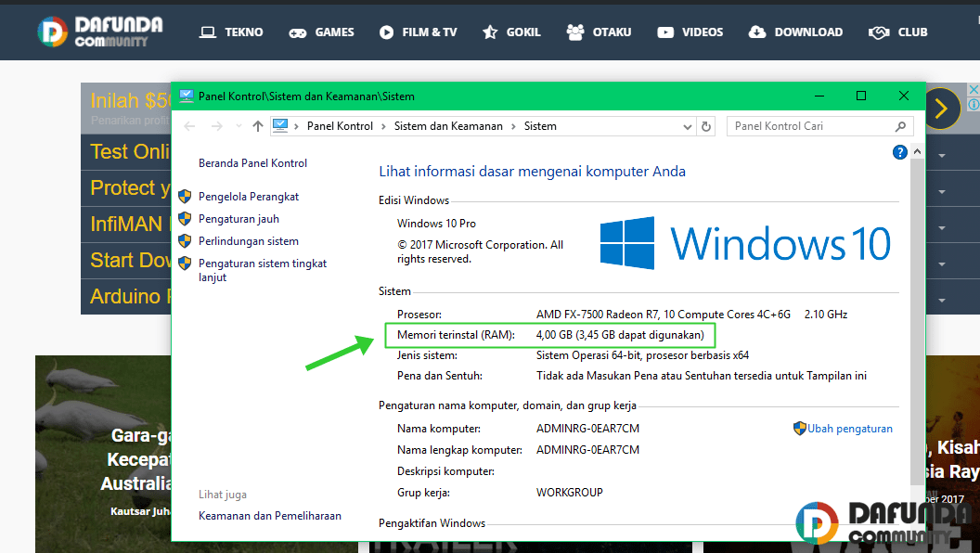Open the DOWNLOAD menu in site header
This screenshot has height=553, width=980.
point(795,32)
